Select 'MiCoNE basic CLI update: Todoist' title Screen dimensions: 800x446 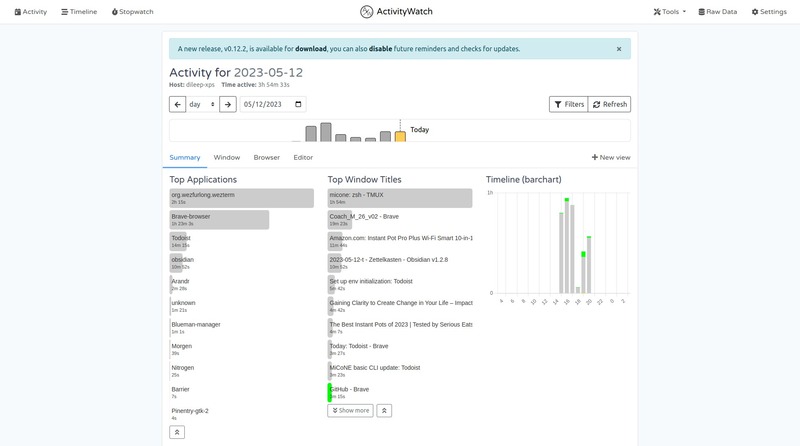pyautogui.click(x=400, y=371)
